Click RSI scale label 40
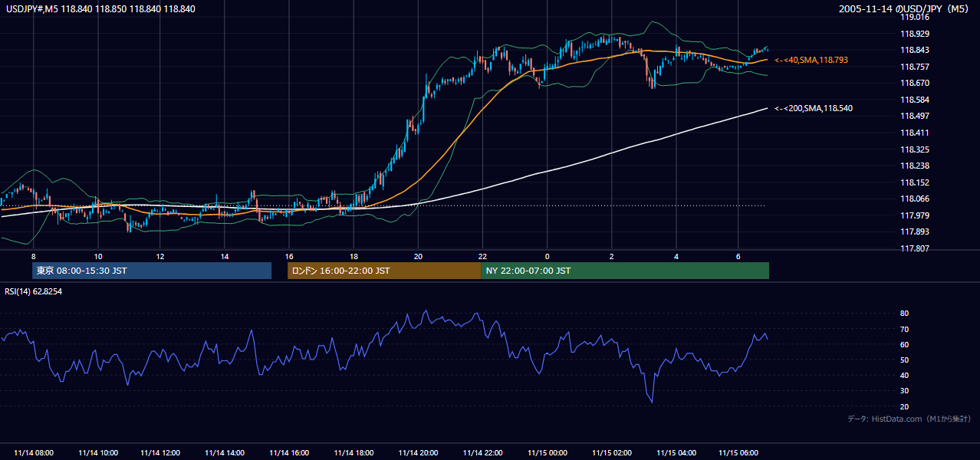 904,375
